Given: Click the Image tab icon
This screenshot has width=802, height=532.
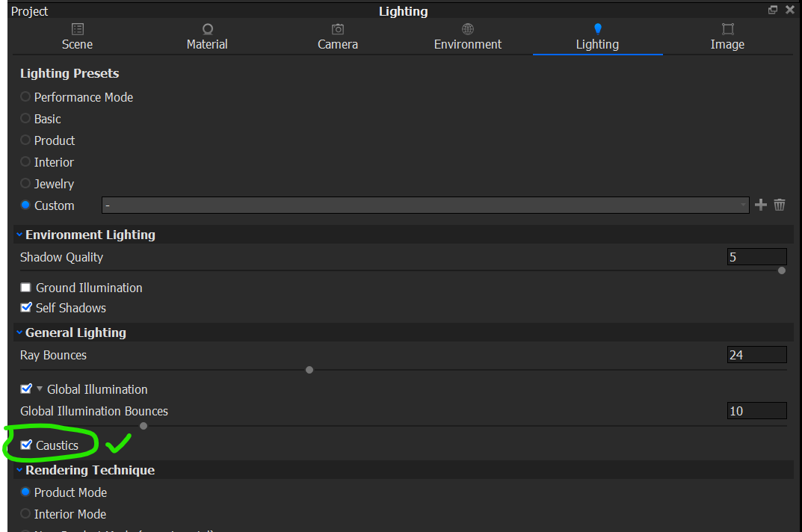Looking at the screenshot, I should tap(727, 29).
